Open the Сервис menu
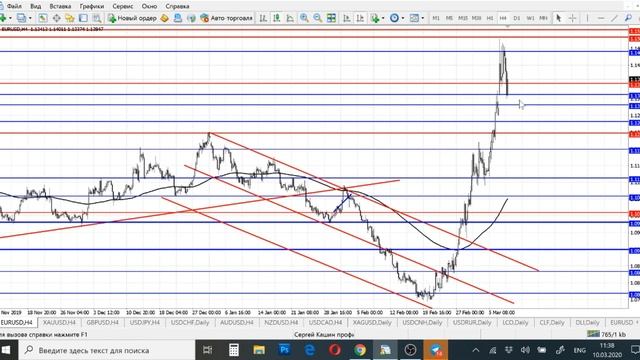The height and width of the screenshot is (360, 640). pos(122,7)
